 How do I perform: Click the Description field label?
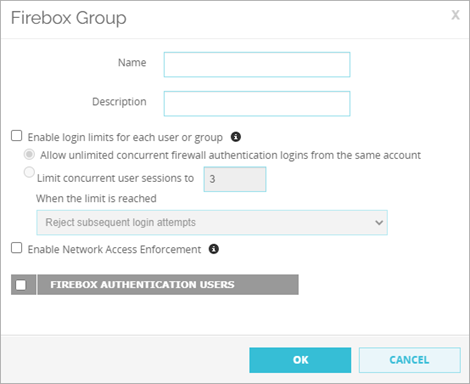(x=119, y=102)
